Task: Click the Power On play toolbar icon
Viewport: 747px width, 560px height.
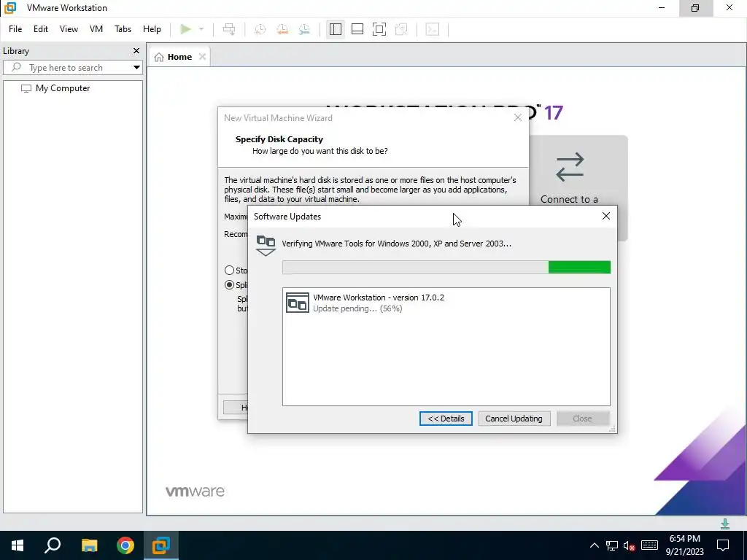Action: [x=185, y=29]
